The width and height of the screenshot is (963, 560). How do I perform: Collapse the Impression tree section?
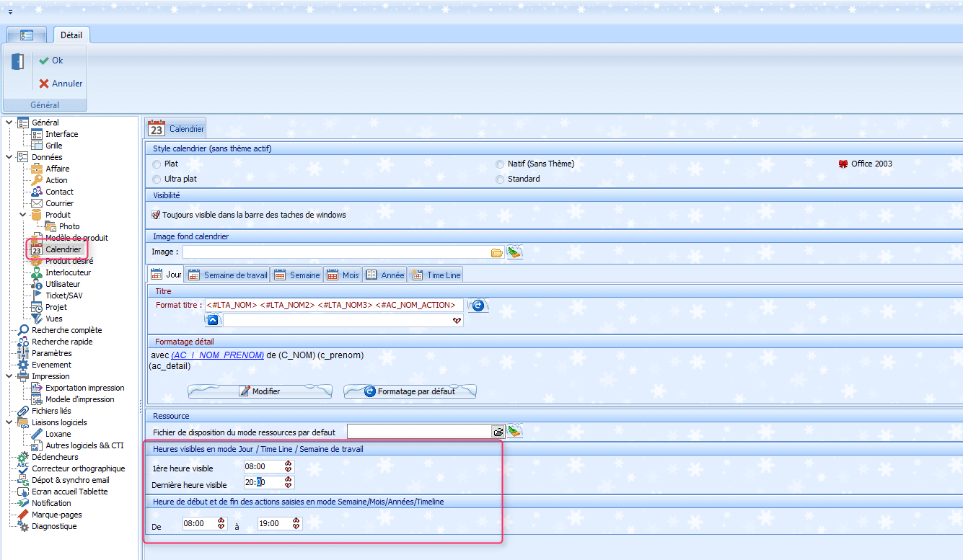pos(9,376)
